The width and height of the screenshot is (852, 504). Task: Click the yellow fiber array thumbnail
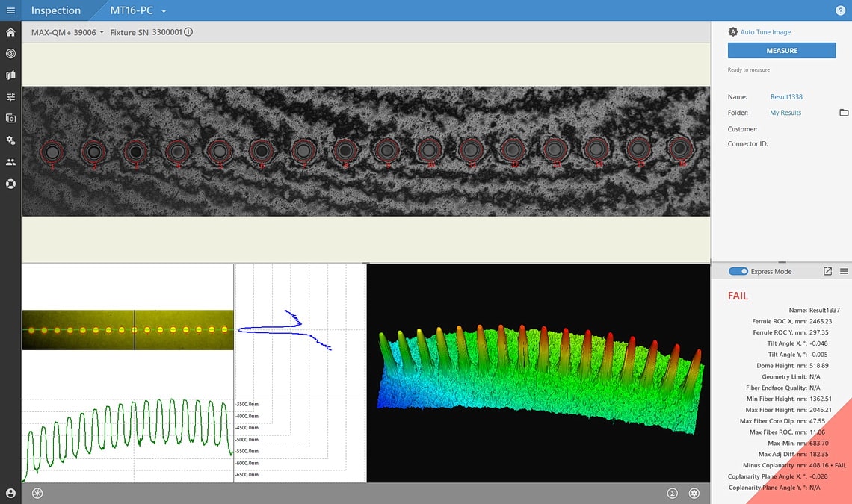(x=128, y=330)
